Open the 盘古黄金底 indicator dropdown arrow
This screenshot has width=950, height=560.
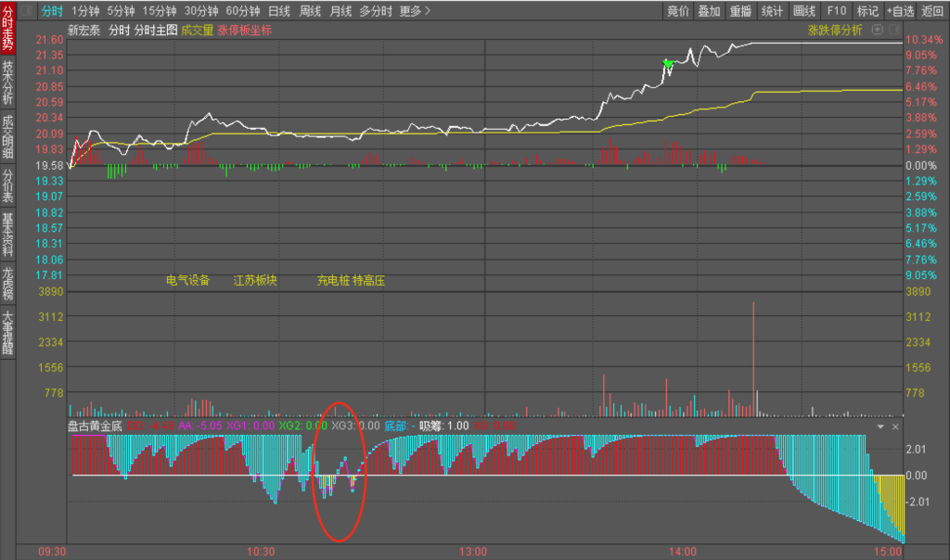pyautogui.click(x=880, y=426)
